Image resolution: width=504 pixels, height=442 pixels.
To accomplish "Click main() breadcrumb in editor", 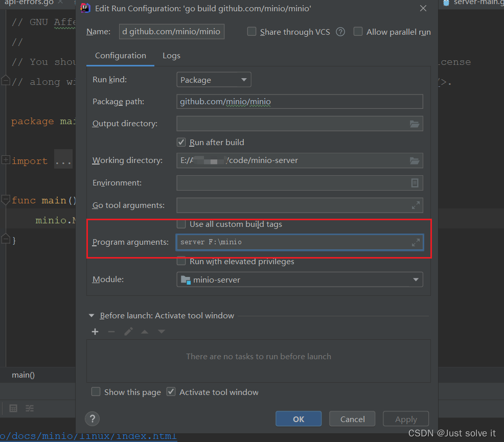I will tap(23, 375).
